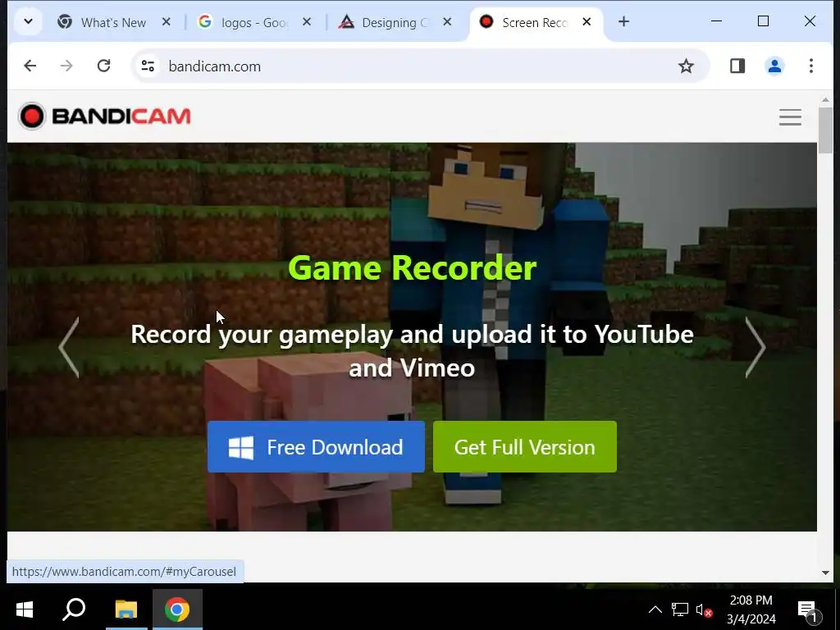Open the Chrome profile menu
This screenshot has width=840, height=630.
pyautogui.click(x=774, y=66)
